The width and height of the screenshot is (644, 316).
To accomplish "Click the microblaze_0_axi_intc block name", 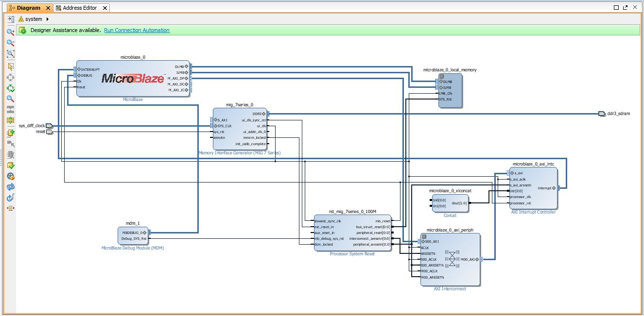I will pos(533,164).
